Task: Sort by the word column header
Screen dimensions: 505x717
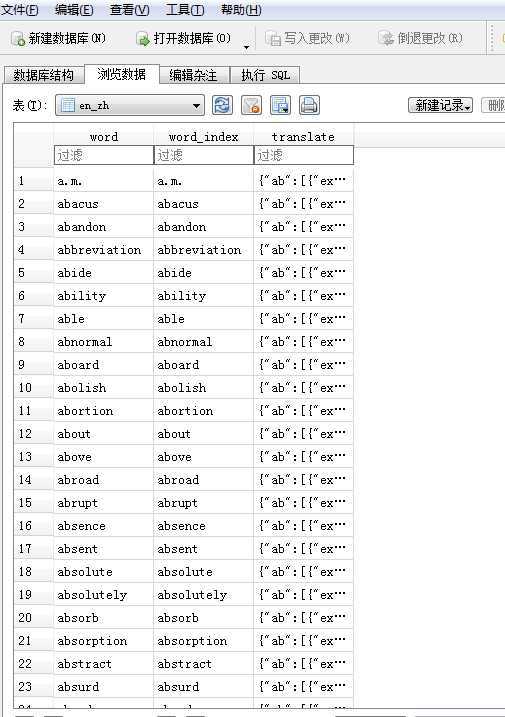Action: point(104,136)
